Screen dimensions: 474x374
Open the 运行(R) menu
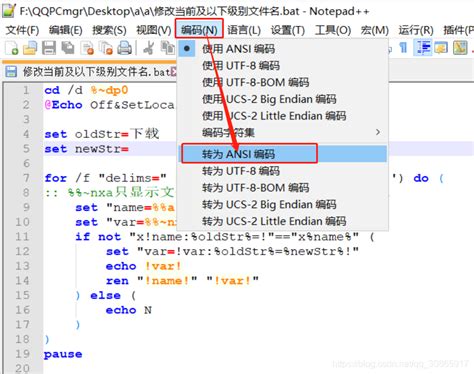(416, 30)
